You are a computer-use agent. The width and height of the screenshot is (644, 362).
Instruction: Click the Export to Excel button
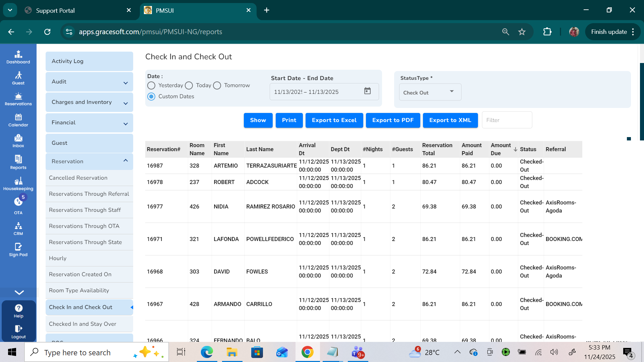(x=334, y=120)
